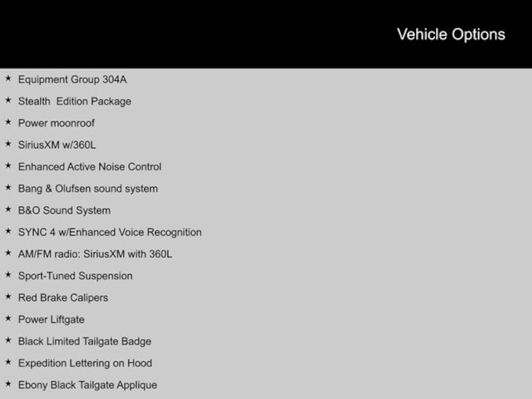Click the Enhanced Active Noise Control text
This screenshot has height=399, width=532.
coord(89,167)
